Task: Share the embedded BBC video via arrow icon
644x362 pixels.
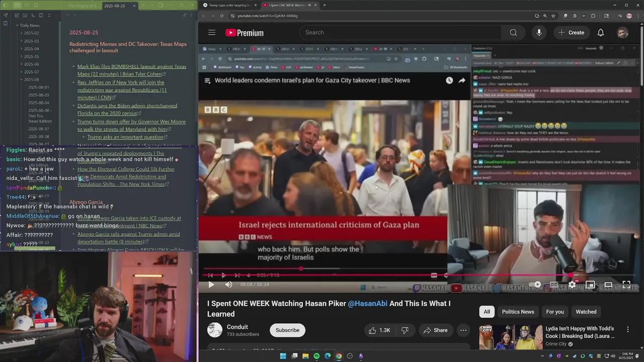Action: 462,80
